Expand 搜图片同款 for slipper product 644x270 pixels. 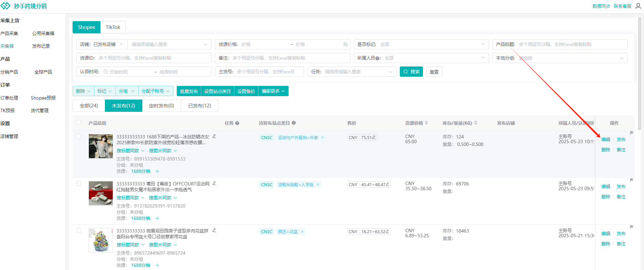click(163, 198)
